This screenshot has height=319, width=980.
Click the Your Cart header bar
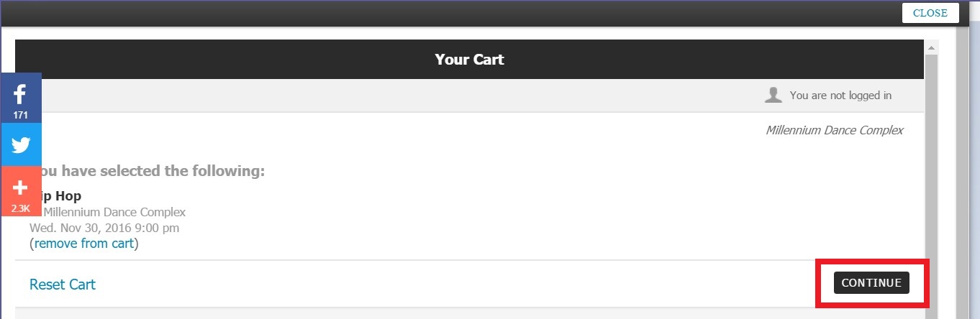coord(469,59)
